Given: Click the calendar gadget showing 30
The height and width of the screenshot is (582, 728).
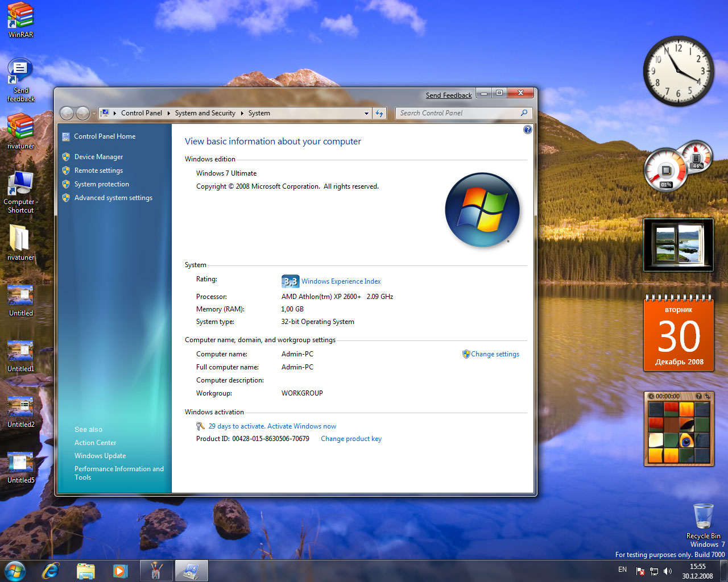Looking at the screenshot, I should coord(679,333).
